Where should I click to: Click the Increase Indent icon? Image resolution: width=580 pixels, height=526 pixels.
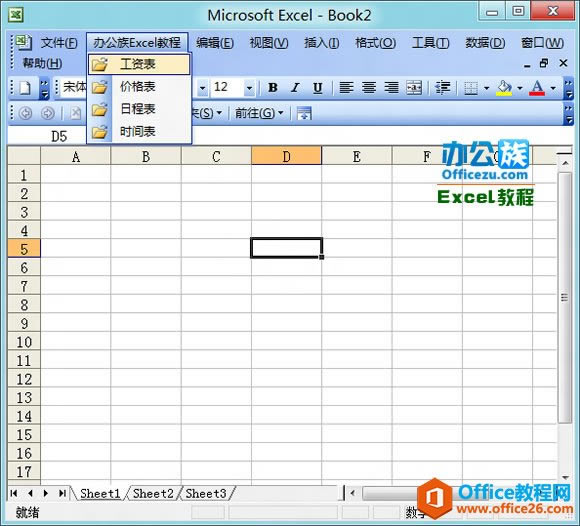click(x=442, y=88)
